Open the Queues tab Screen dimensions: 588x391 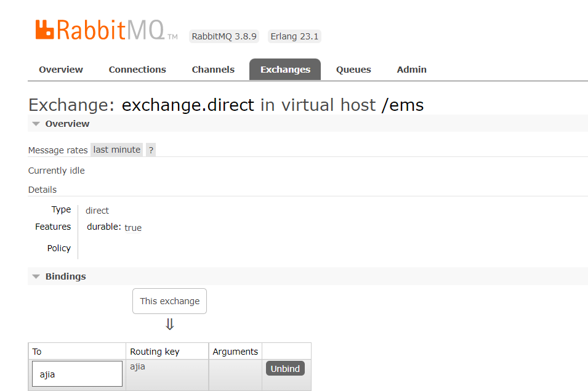(353, 70)
